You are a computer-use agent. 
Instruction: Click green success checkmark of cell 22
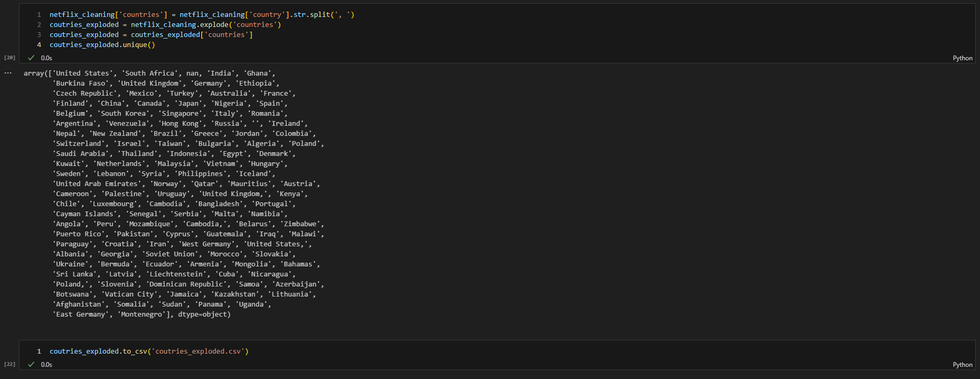click(x=31, y=364)
